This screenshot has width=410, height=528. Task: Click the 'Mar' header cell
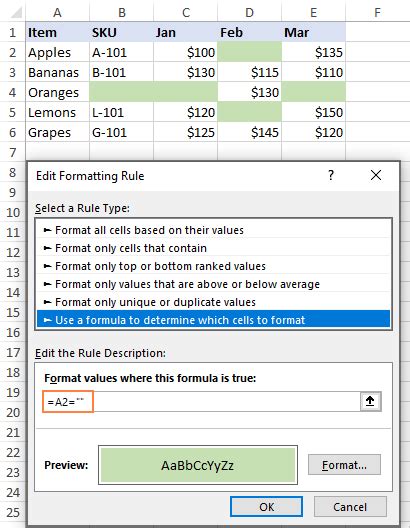(313, 32)
